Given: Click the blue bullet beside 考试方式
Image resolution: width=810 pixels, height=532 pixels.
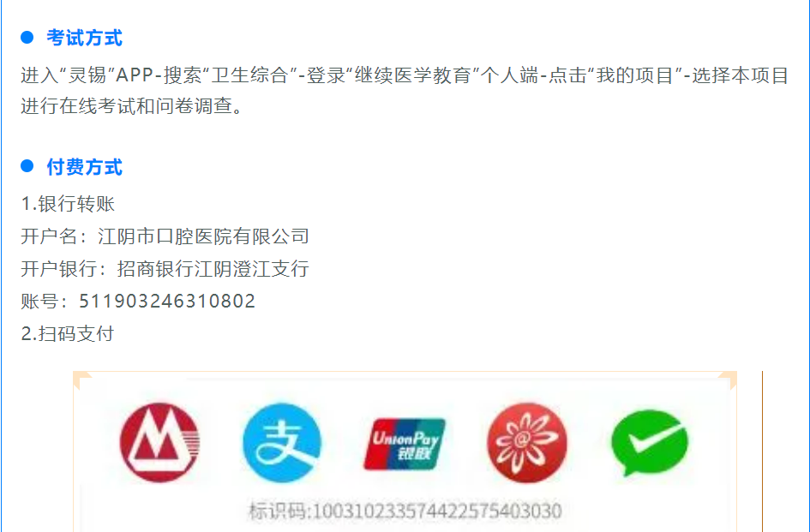Looking at the screenshot, I should [27, 37].
